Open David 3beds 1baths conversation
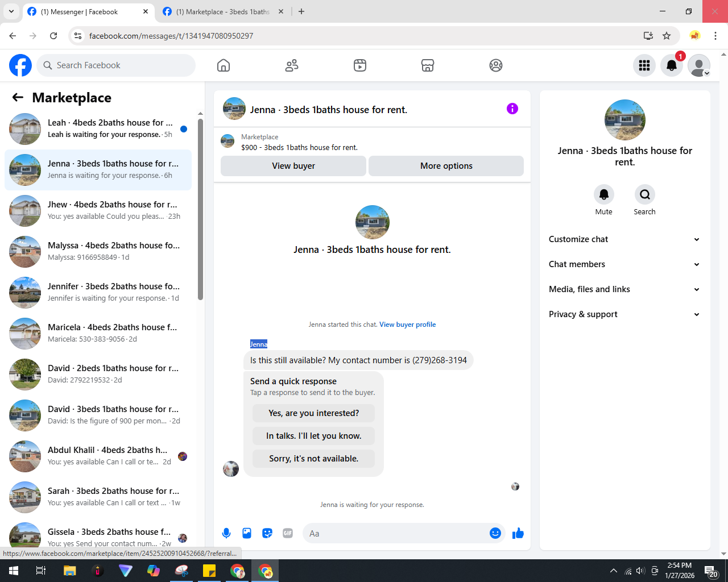The height and width of the screenshot is (582, 728). coord(98,415)
